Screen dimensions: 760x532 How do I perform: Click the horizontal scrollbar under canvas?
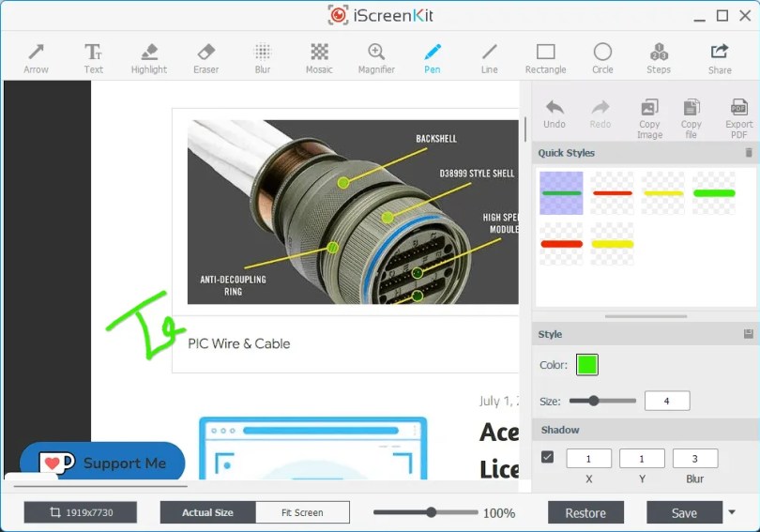click(100, 485)
